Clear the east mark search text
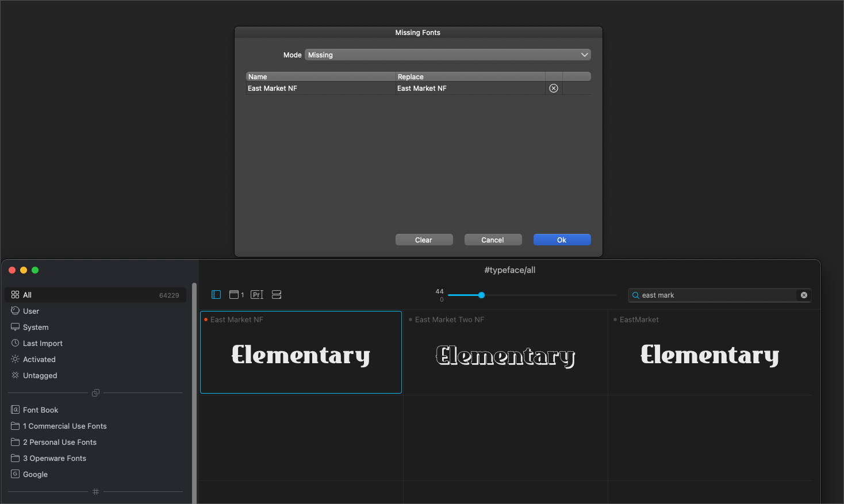The height and width of the screenshot is (504, 844). point(804,295)
